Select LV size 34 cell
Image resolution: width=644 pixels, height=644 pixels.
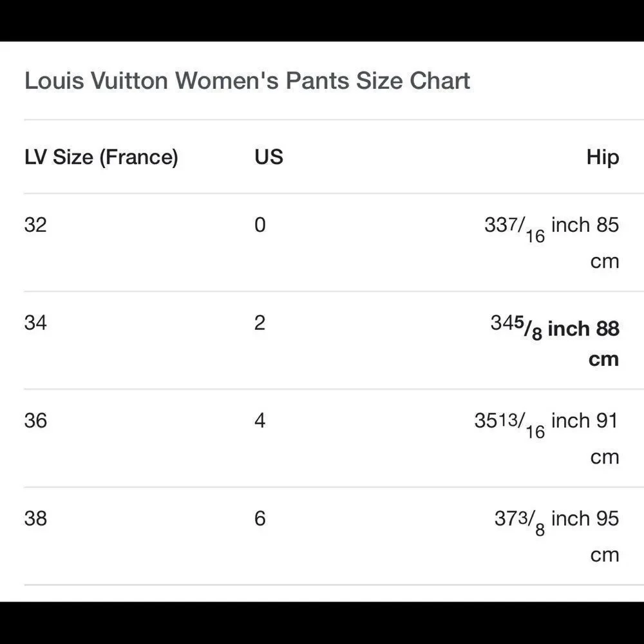35,323
